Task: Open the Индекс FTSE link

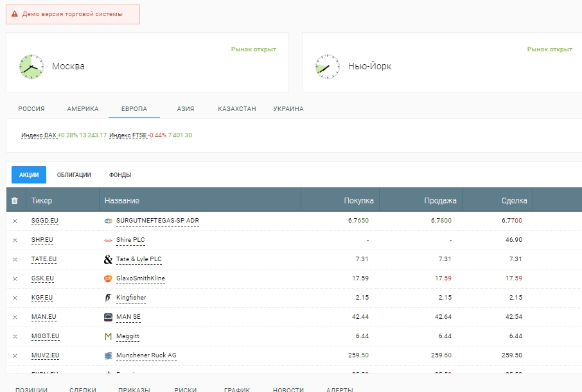Action: (x=128, y=135)
